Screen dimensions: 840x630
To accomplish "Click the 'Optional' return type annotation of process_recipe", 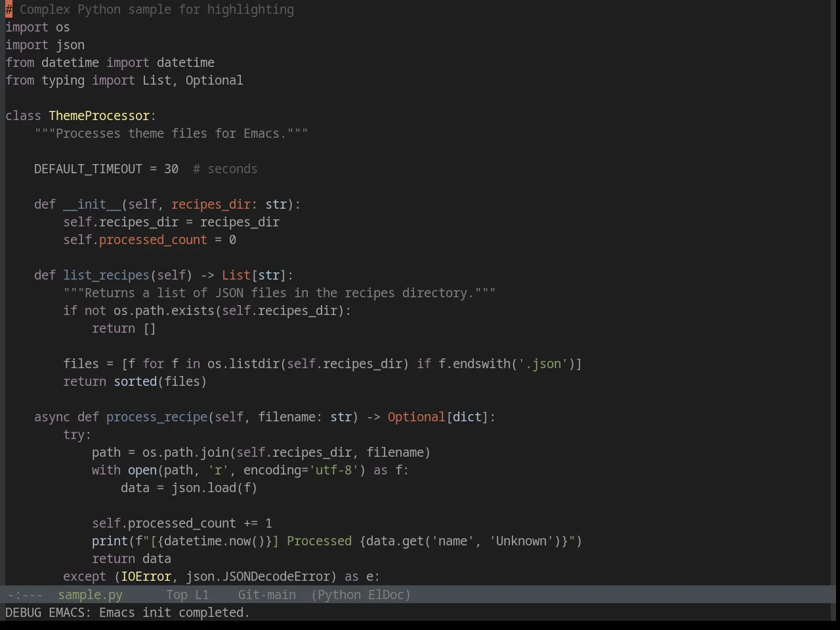I will [416, 417].
